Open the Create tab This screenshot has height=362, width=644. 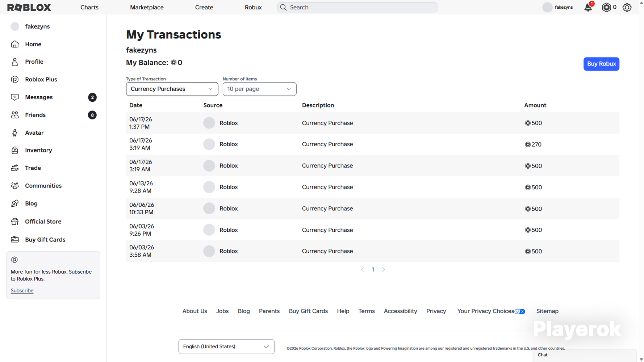click(x=204, y=7)
